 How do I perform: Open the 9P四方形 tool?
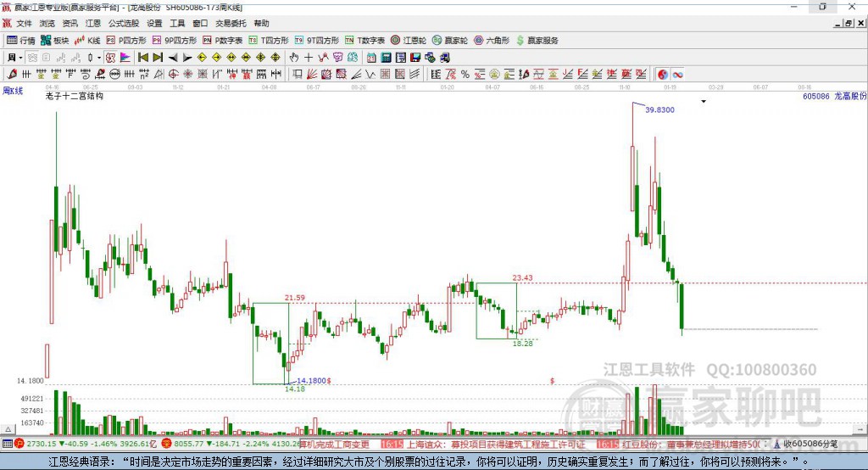175,41
